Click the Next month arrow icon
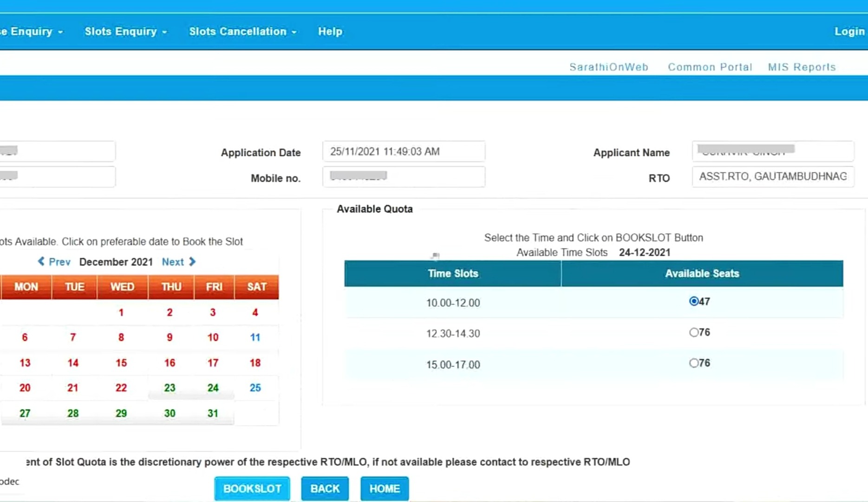Image resolution: width=868 pixels, height=502 pixels. (x=192, y=262)
